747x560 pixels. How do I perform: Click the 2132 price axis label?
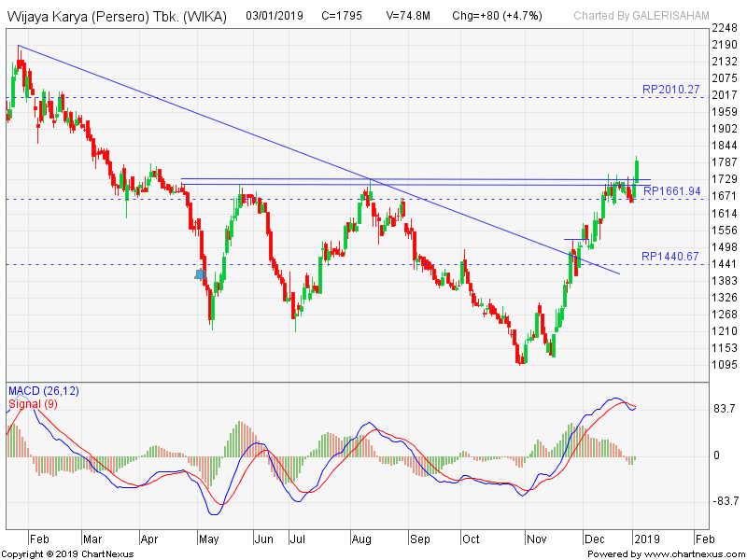coord(725,62)
